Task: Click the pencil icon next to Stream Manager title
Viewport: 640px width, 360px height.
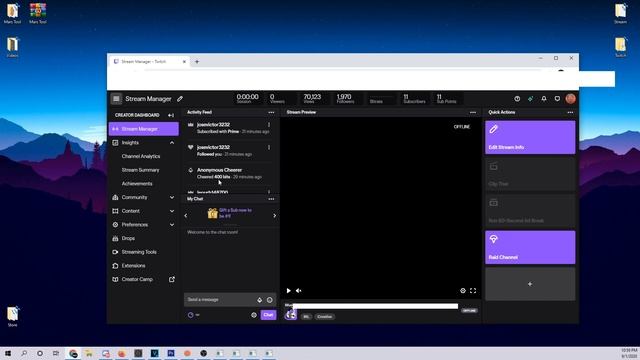Action: (180, 99)
